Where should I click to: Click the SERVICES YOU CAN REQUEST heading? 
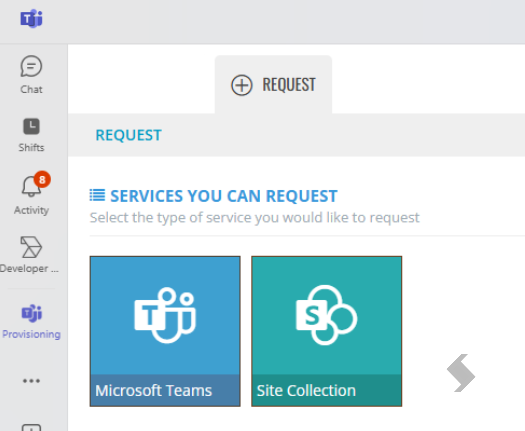224,196
